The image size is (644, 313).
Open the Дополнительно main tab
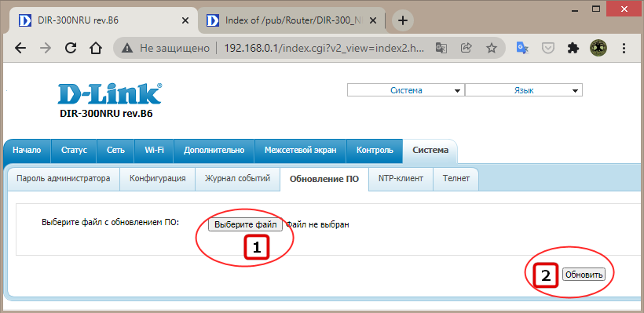[x=214, y=151]
